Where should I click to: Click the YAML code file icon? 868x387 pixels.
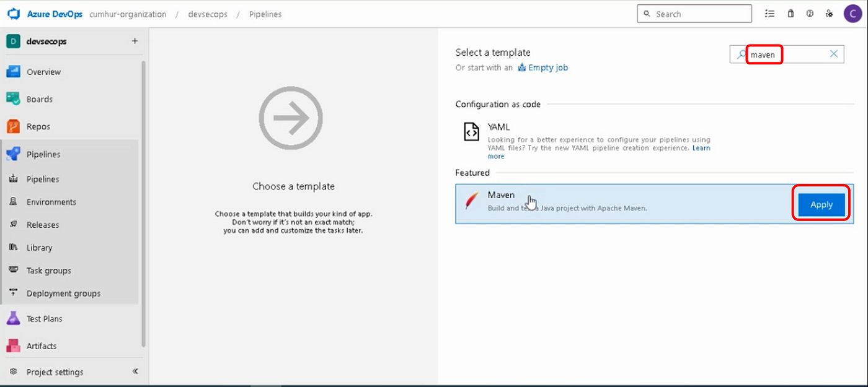point(472,132)
